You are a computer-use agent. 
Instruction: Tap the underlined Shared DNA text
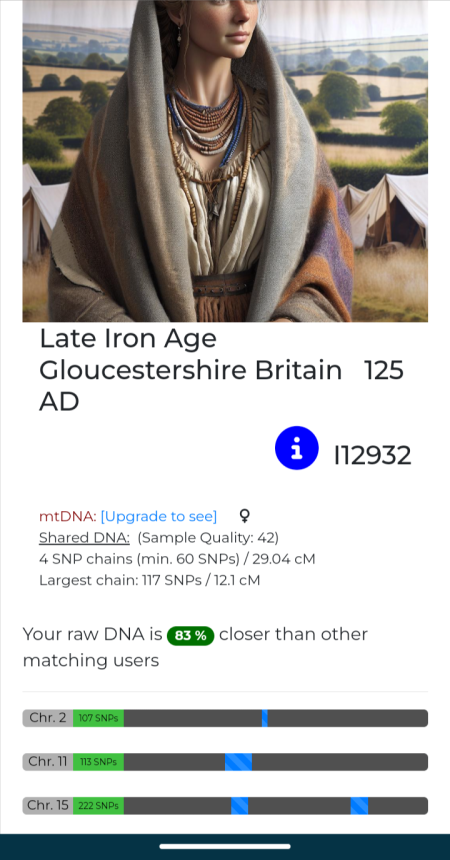coord(84,538)
